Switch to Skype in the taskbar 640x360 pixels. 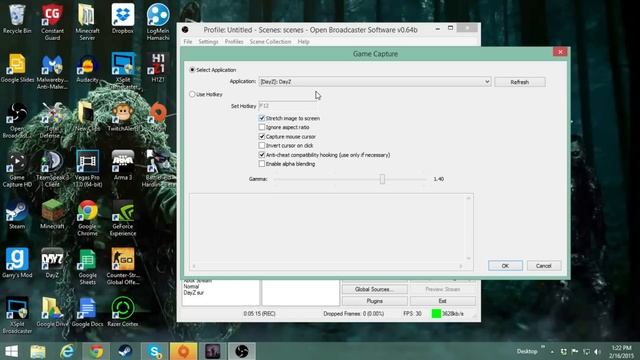(x=155, y=351)
